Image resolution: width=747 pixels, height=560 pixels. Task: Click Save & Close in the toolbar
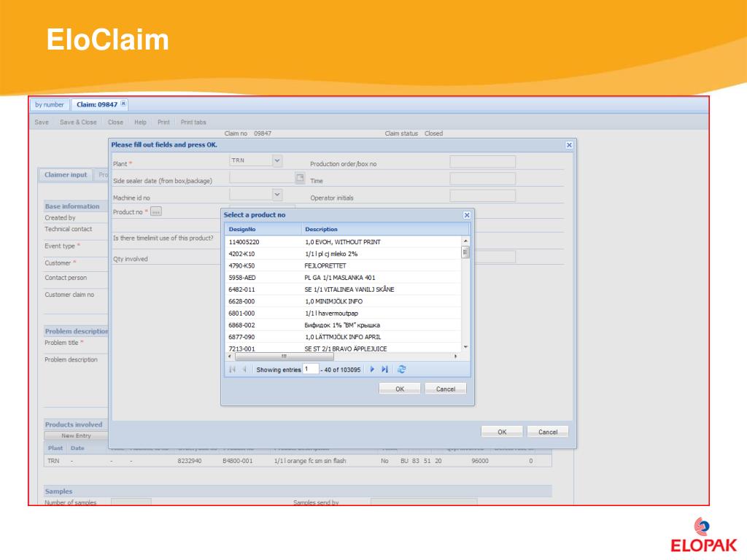[78, 122]
